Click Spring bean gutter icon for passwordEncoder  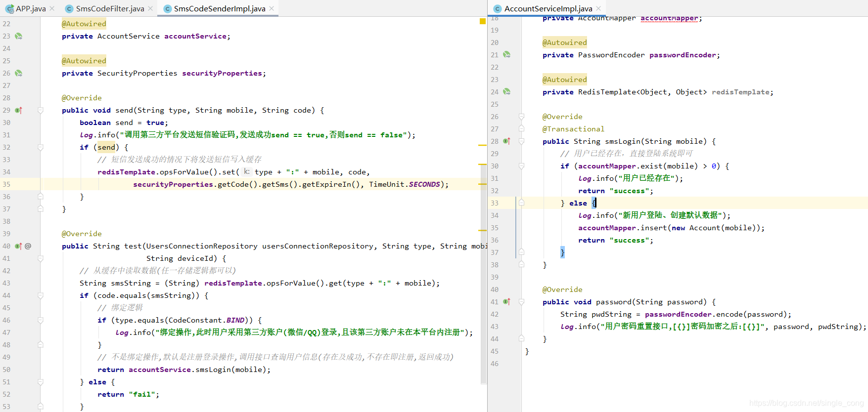coord(506,54)
